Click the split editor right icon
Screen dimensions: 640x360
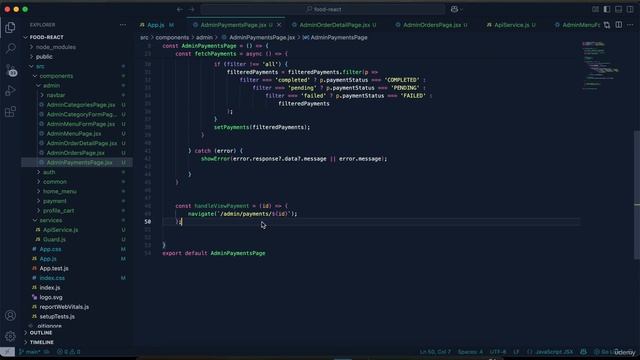pos(619,25)
